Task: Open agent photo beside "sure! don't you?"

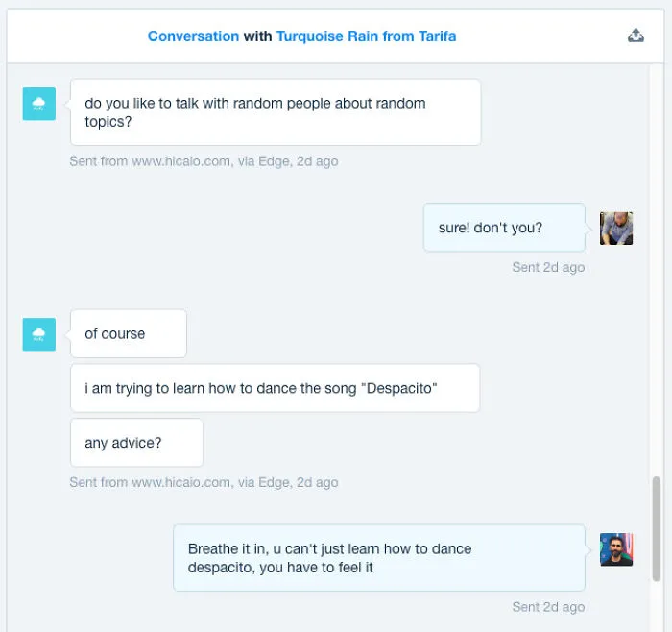Action: [616, 229]
